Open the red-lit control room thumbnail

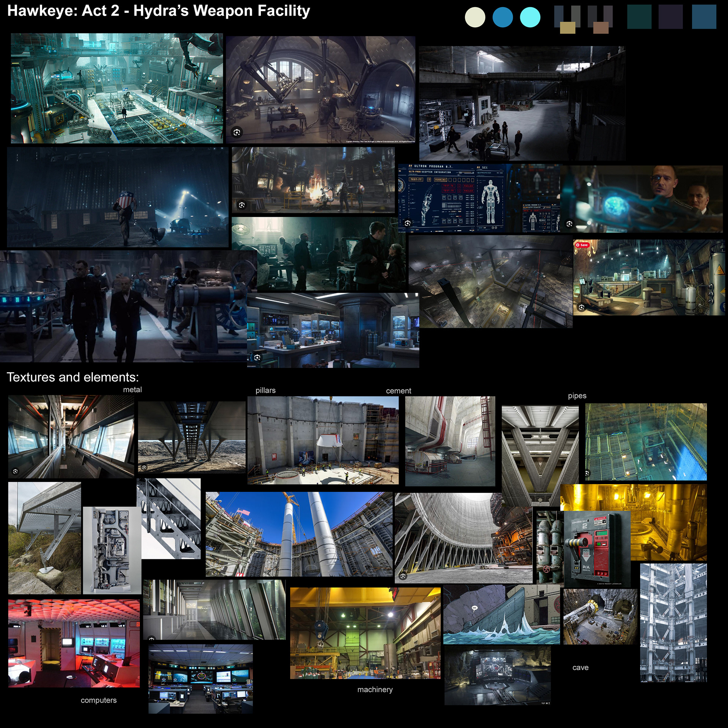pos(74,643)
